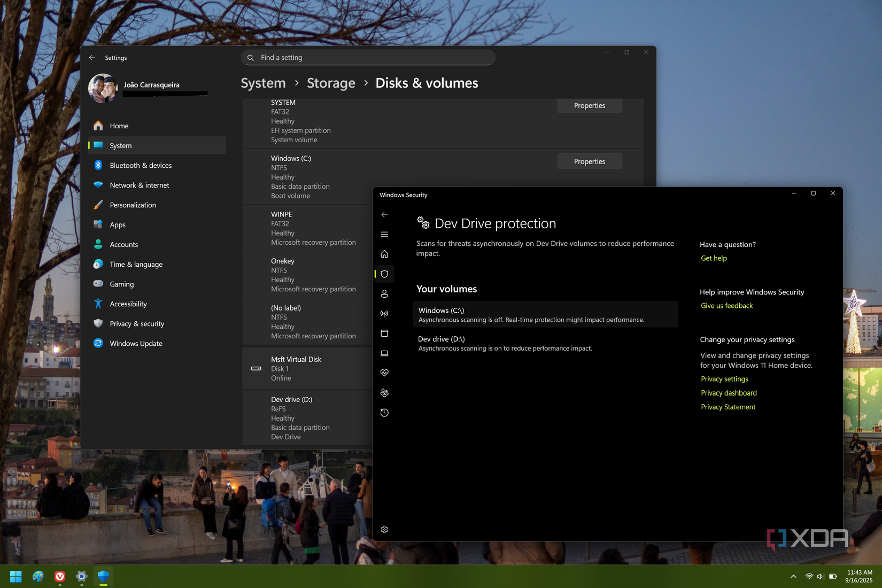Expand hidden icons in system tray

793,576
